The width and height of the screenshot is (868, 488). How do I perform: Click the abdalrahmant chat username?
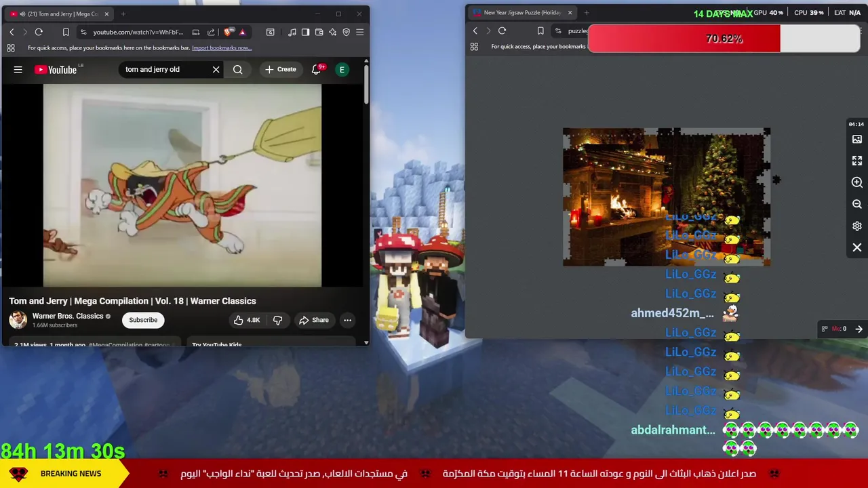tap(673, 430)
